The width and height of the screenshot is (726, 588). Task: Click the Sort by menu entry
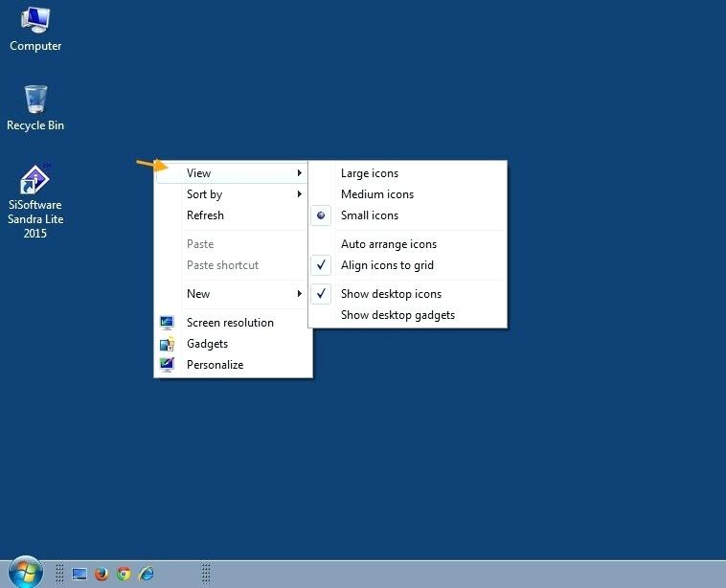[x=232, y=194]
